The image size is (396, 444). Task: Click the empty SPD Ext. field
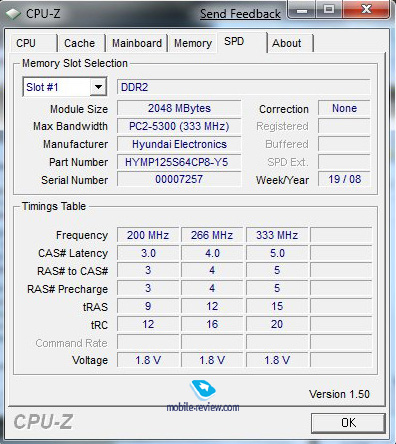click(344, 162)
